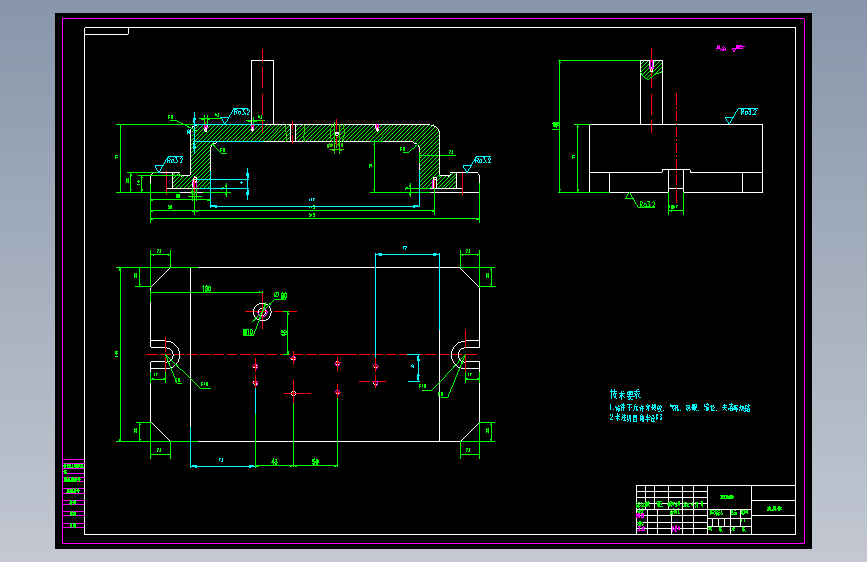Click the red dashed horizontal centerline of the plan view
The width and height of the screenshot is (867, 562).
[x=311, y=355]
